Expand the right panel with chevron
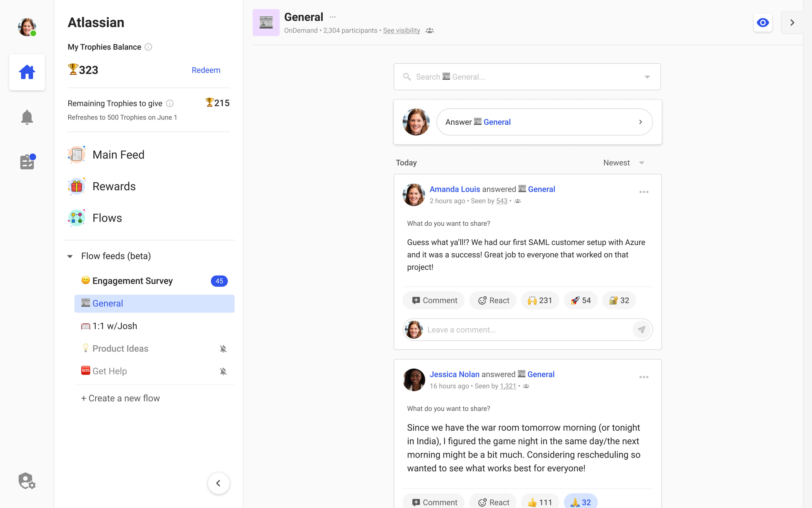The height and width of the screenshot is (508, 812). tap(792, 23)
